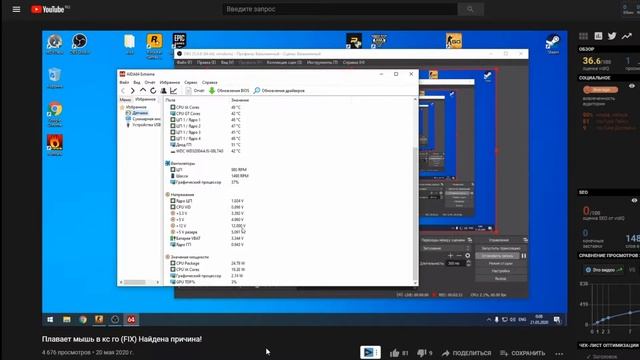Expand hidden tray icons chevron
640x360 pixels.
coord(489,320)
